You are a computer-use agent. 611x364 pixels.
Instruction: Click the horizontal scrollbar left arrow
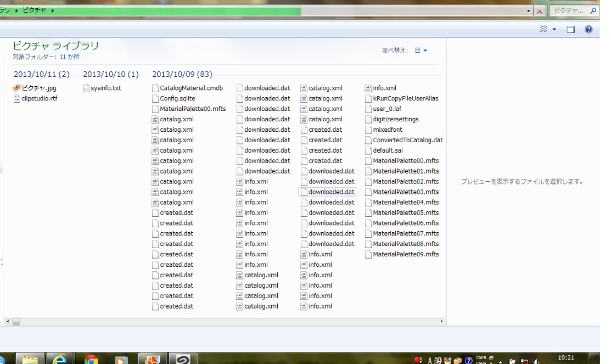coord(7,322)
